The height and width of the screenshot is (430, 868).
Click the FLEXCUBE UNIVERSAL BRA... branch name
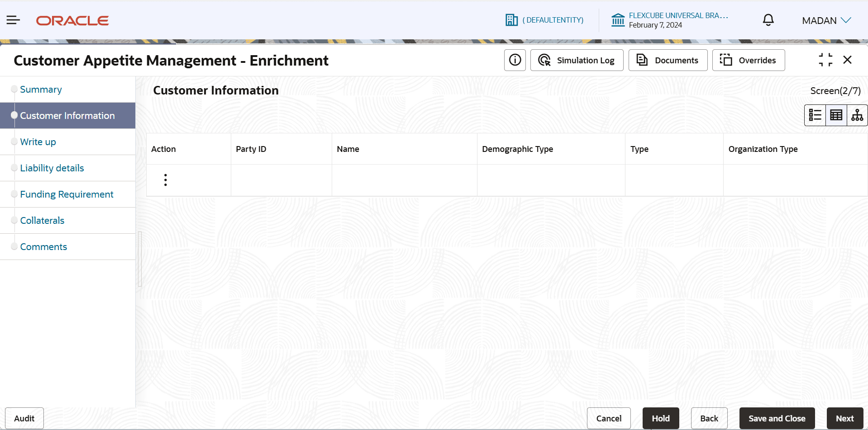pyautogui.click(x=678, y=15)
